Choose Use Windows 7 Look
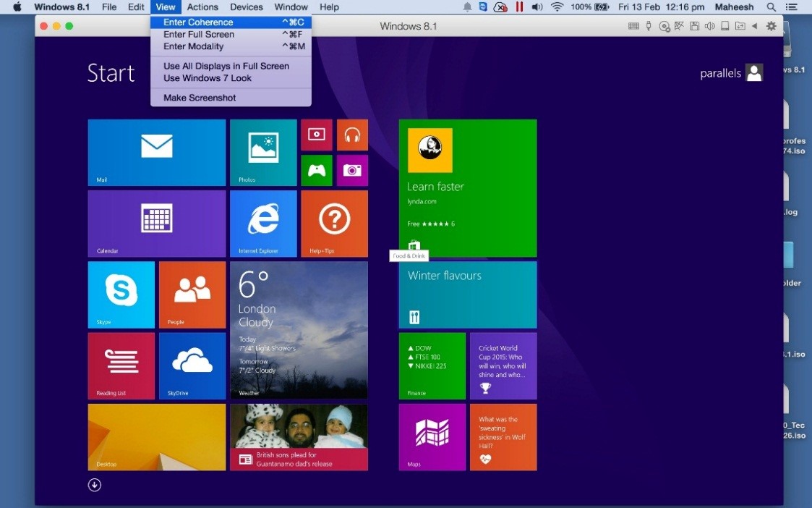The height and width of the screenshot is (508, 812). (231, 77)
